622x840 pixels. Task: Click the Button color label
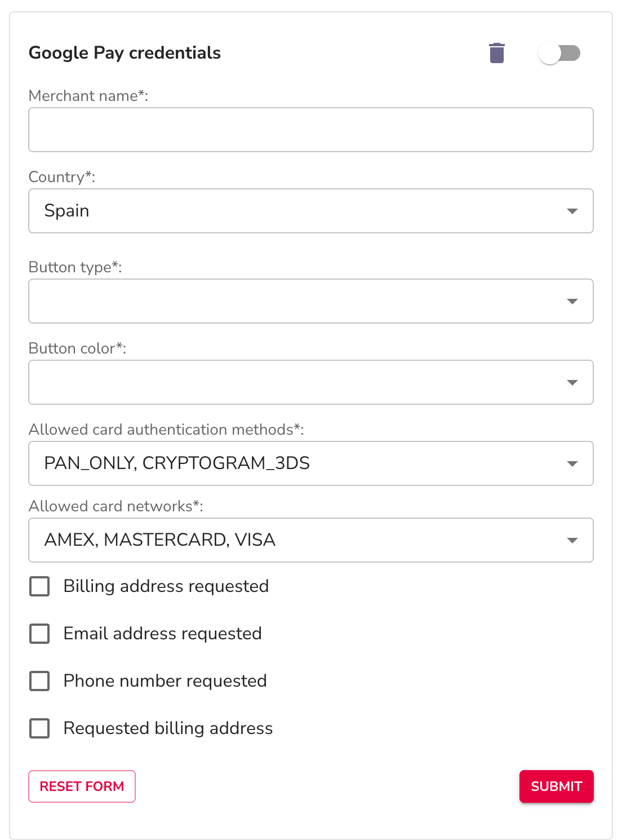click(x=78, y=348)
